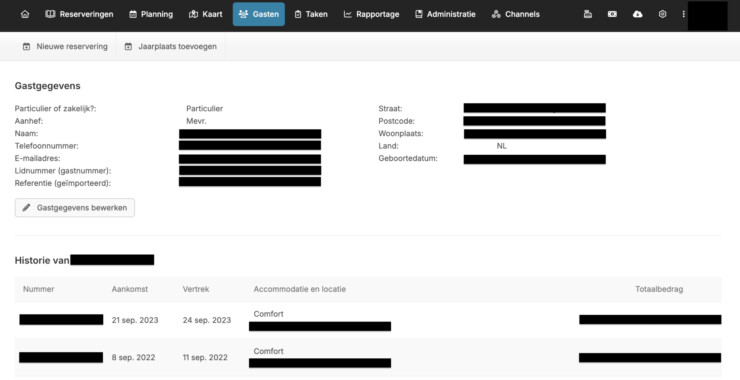Viewport: 740px width, 380px height.
Task: Click the Vertrek column header
Action: [x=196, y=289]
